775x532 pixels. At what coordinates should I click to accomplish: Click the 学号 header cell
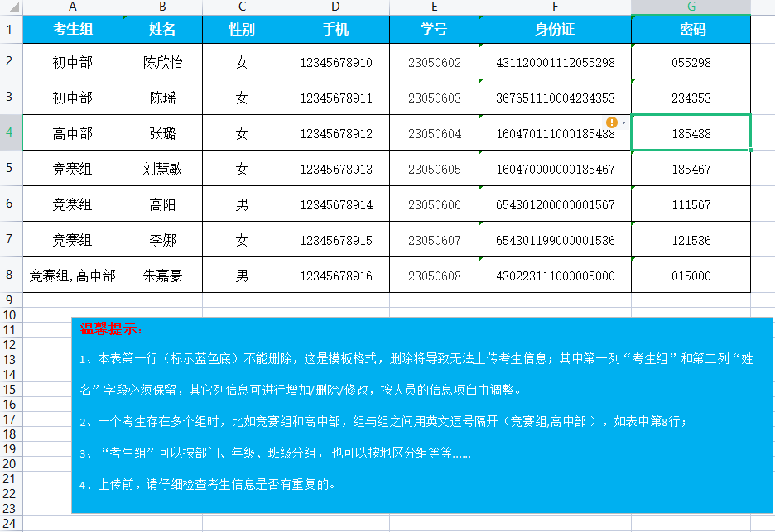435,29
